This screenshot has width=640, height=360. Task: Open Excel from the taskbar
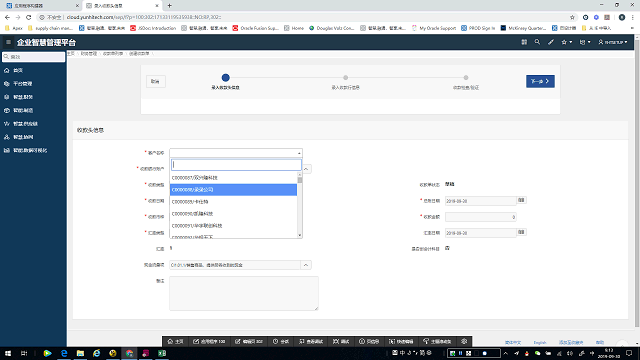[162, 353]
